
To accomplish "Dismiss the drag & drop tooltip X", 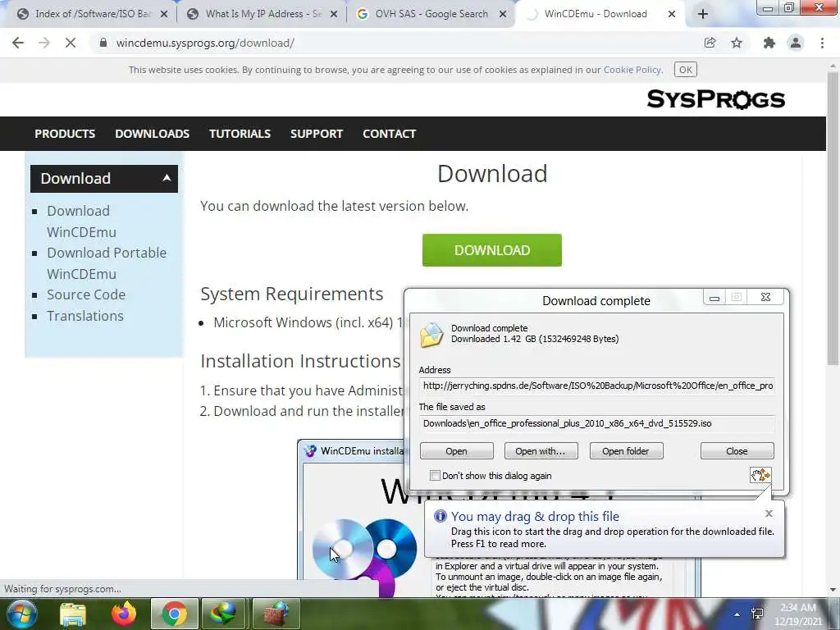I will [x=769, y=514].
